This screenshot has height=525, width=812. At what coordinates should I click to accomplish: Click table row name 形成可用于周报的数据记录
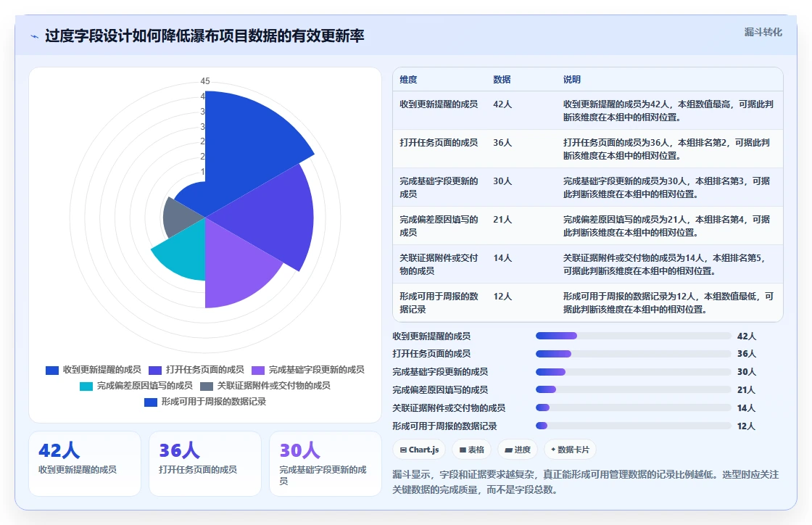pyautogui.click(x=439, y=303)
